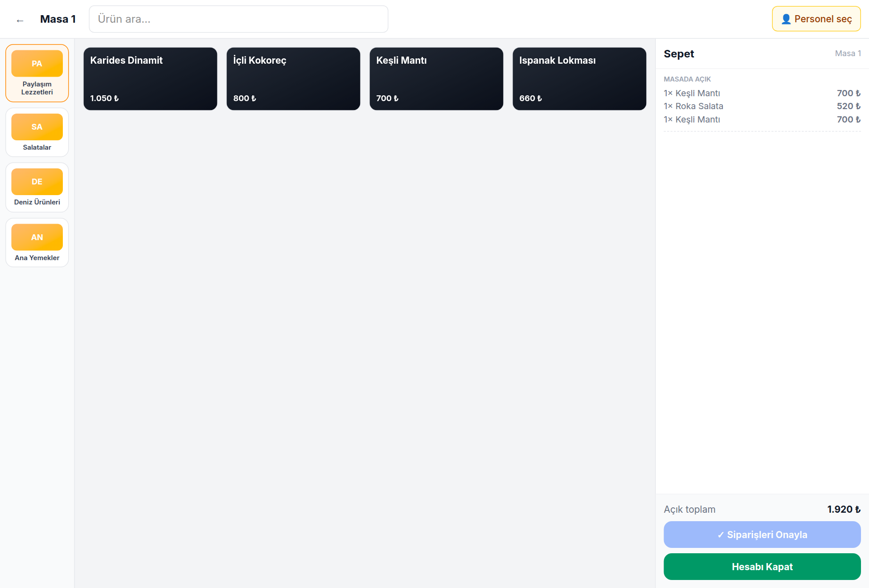Click the Personel seç button
The image size is (869, 588).
point(816,19)
